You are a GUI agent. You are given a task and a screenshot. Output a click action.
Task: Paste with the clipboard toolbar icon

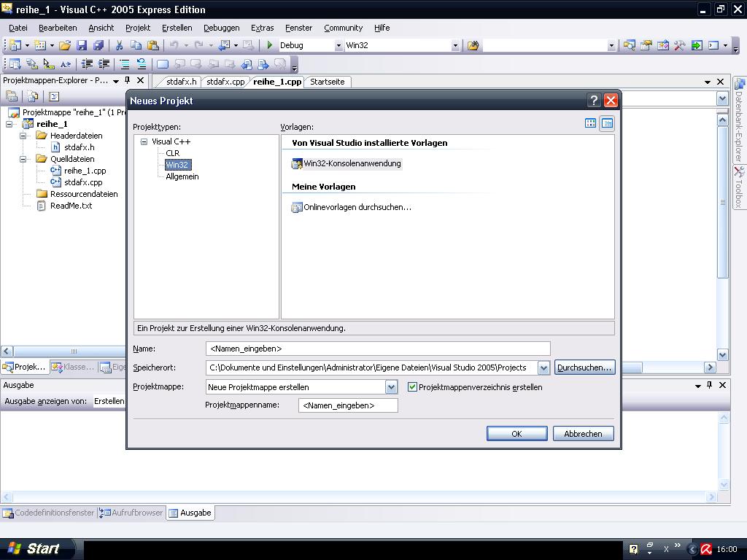(153, 45)
